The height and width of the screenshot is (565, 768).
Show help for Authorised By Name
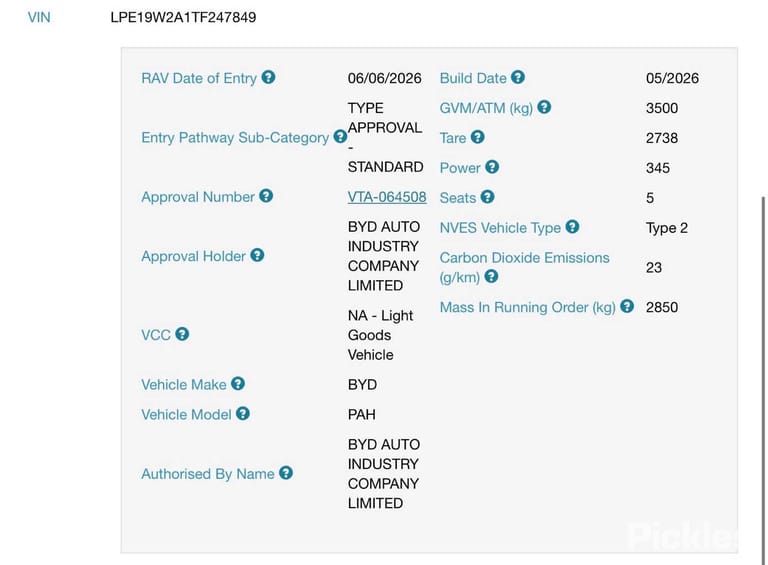tap(286, 473)
